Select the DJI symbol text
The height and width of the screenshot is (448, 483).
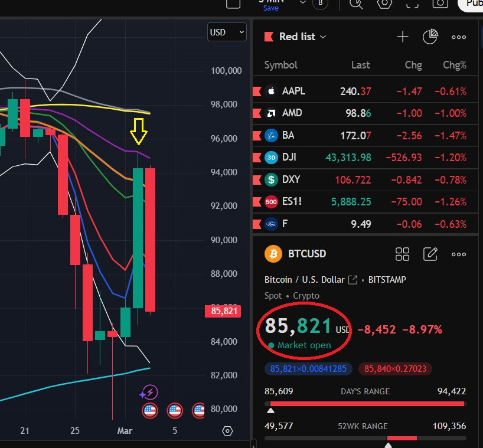coord(289,158)
